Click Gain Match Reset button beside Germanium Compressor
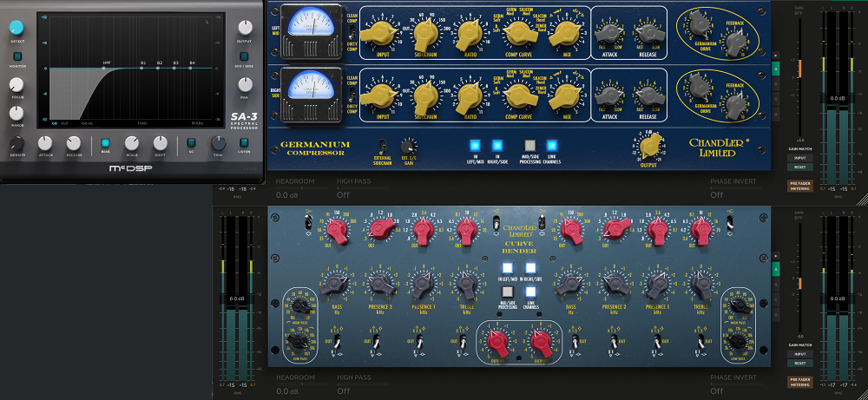 pyautogui.click(x=800, y=167)
